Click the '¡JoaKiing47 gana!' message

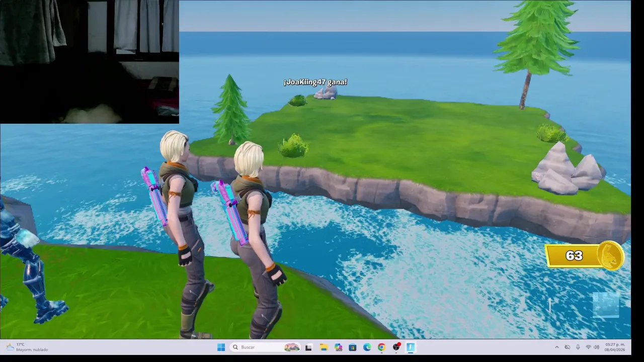315,82
